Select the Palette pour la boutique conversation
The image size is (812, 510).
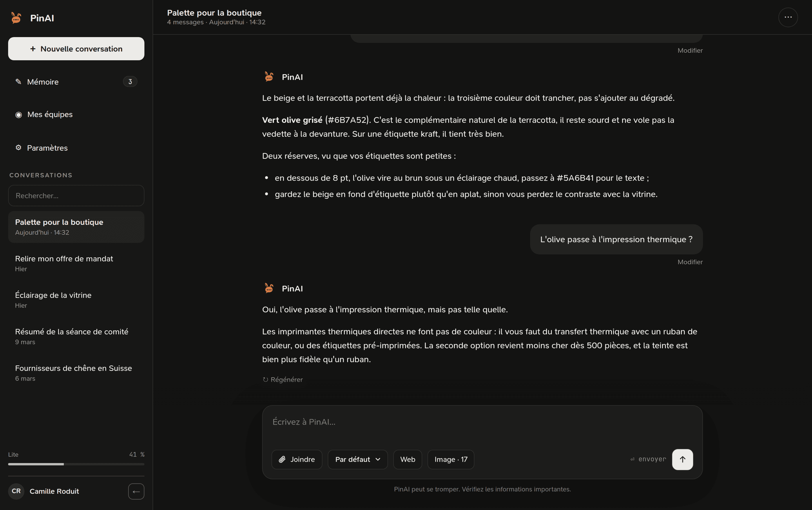(76, 227)
